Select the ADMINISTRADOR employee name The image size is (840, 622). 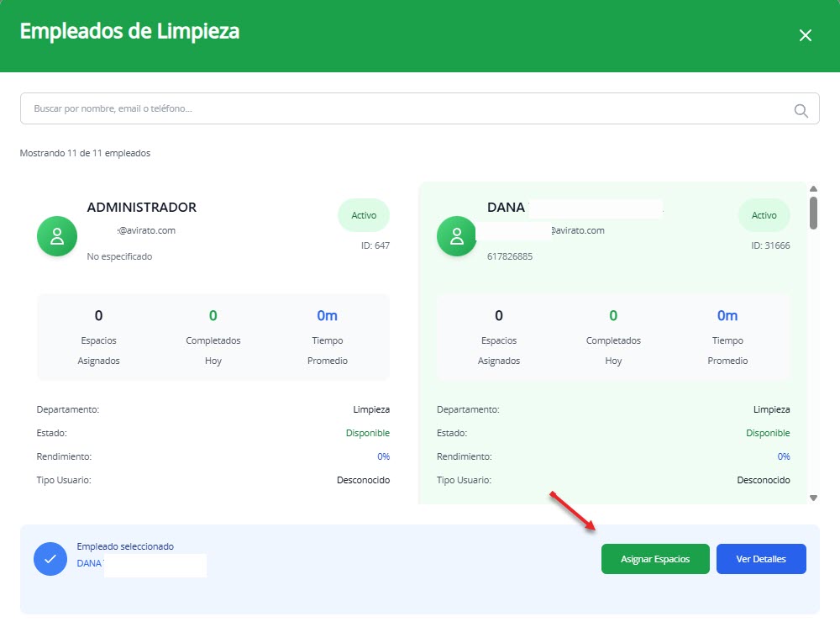141,208
